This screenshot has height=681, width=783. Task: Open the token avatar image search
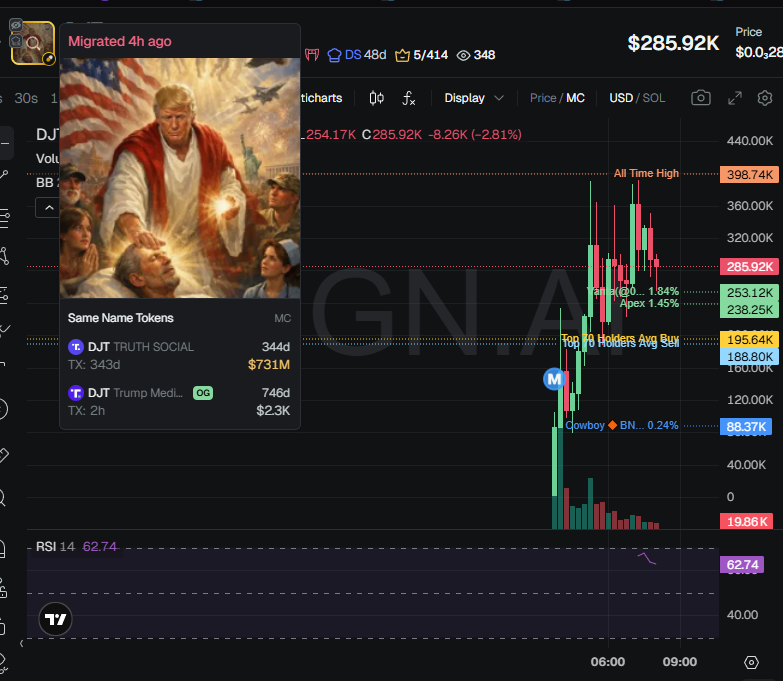click(33, 43)
